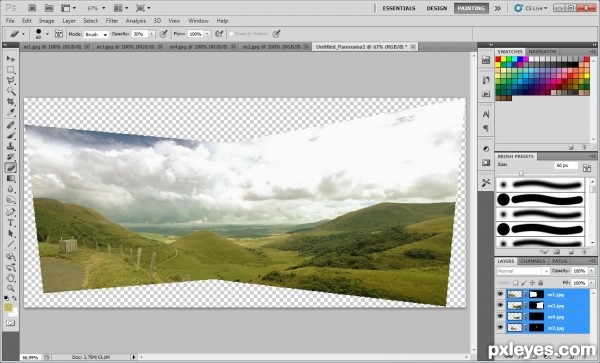Viewport: 600px width, 363px height.
Task: Click the foreground color swatch in toolbox
Action: click(x=8, y=308)
